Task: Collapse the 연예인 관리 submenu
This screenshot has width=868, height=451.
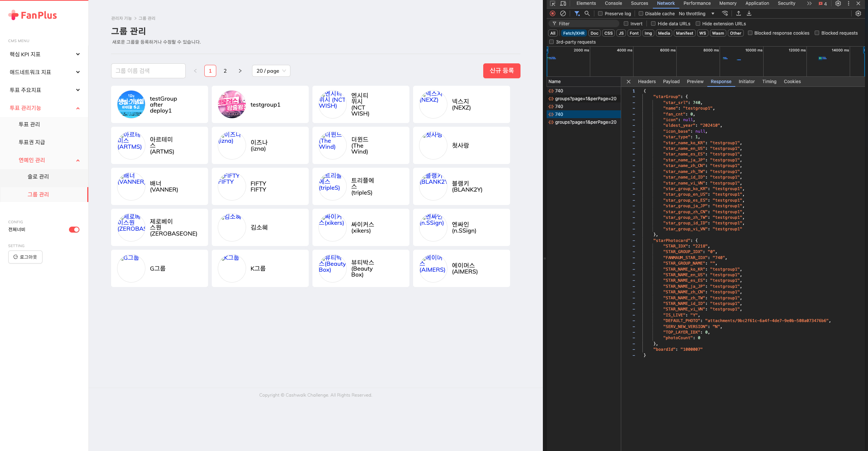Action: [44, 160]
